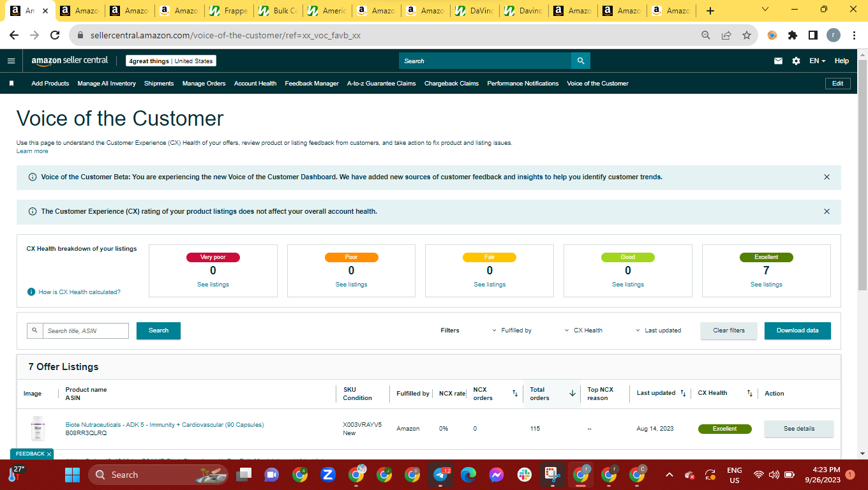Go to Manage All Inventory
The width and height of the screenshot is (868, 490).
pos(107,84)
